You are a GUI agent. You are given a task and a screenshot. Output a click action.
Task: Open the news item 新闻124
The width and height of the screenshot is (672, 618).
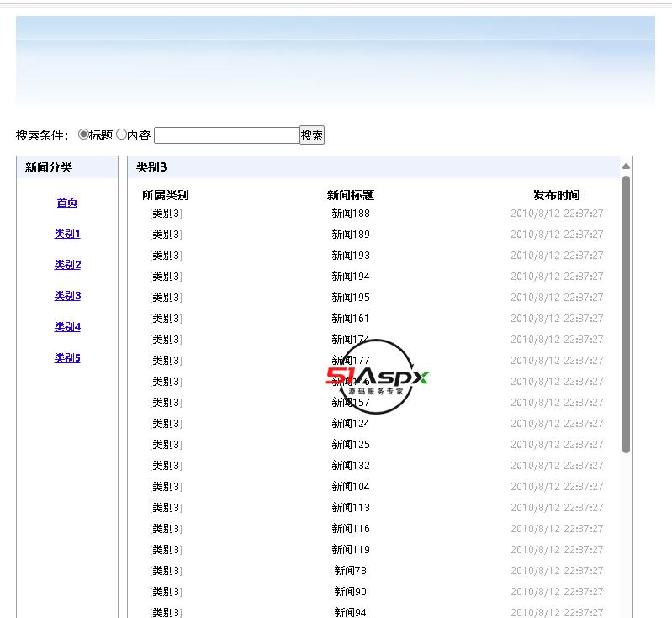click(x=350, y=424)
